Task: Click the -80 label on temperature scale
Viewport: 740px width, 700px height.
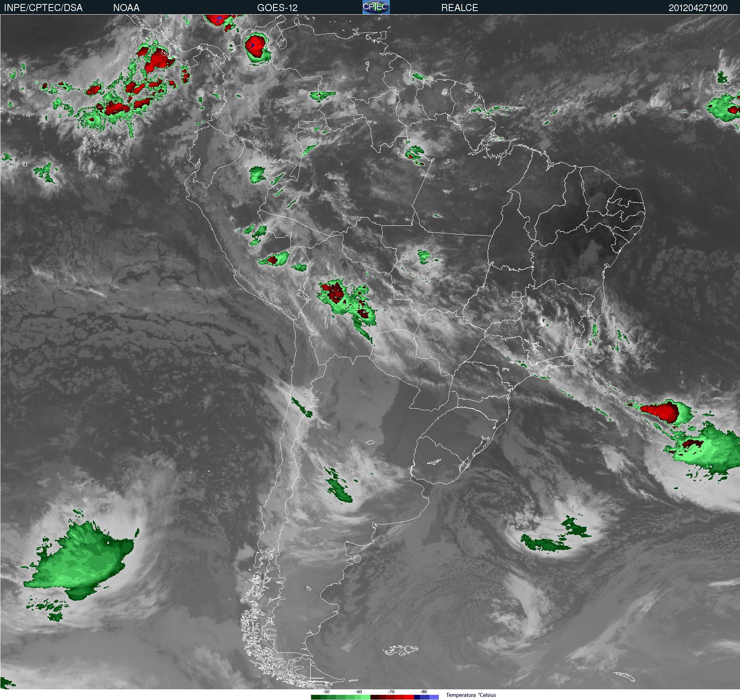Action: point(423,692)
